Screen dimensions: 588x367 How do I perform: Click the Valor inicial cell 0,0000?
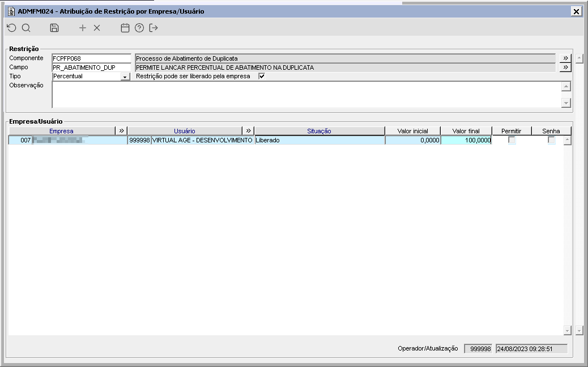412,140
